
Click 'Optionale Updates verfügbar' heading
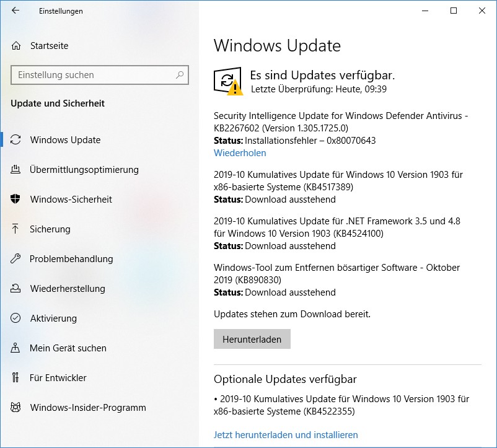[x=285, y=379]
